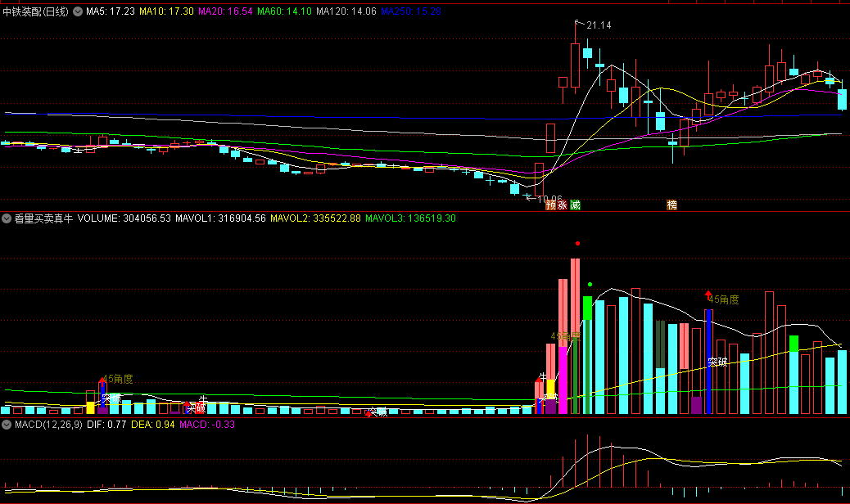Click the 突破 label on right blue volume bar
Image resolution: width=850 pixels, height=504 pixels.
click(x=717, y=362)
